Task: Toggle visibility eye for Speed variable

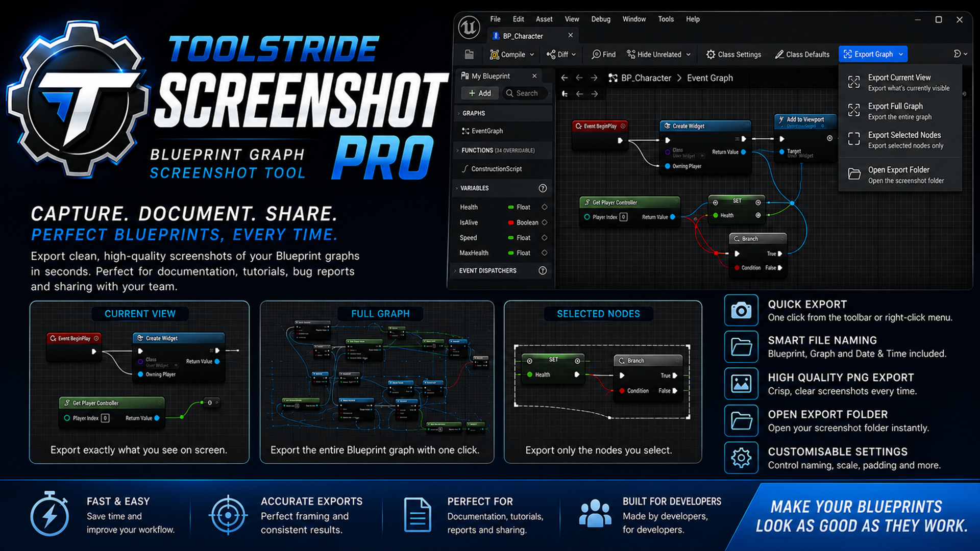Action: [544, 238]
